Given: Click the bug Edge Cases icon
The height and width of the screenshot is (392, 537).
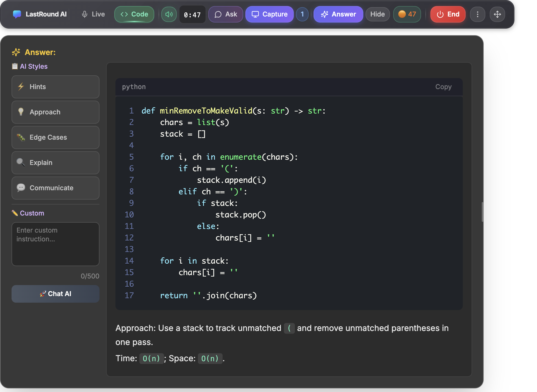Looking at the screenshot, I should [x=21, y=137].
